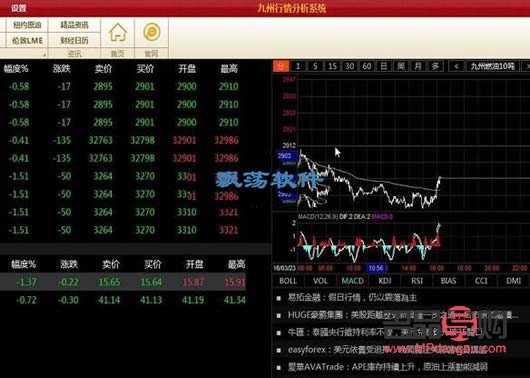Click the 41.14 sell price cell

coord(109,300)
